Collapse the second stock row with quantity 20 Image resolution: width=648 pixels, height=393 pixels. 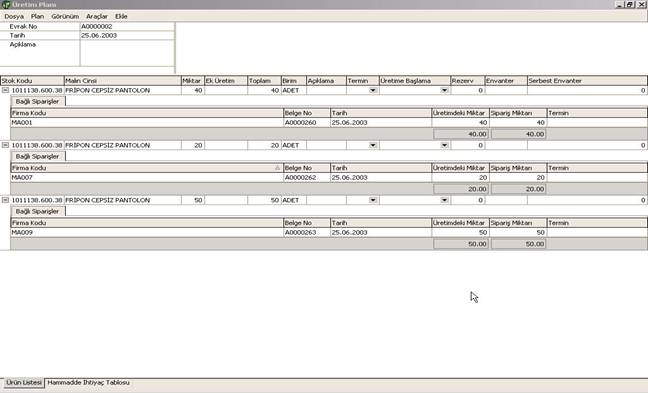5,145
